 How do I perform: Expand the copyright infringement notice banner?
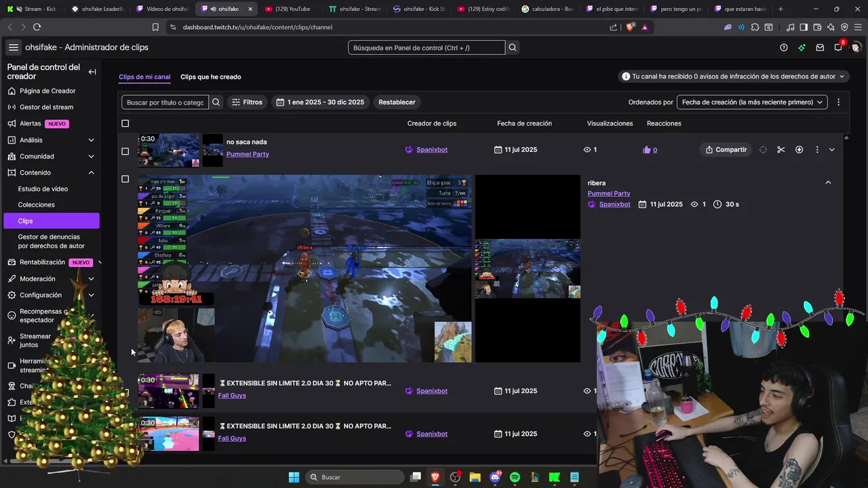coord(734,77)
